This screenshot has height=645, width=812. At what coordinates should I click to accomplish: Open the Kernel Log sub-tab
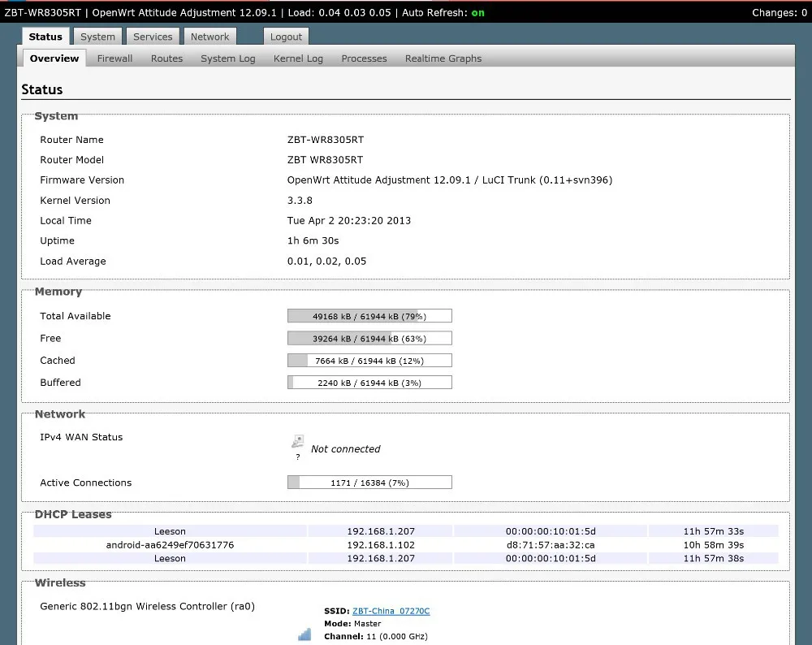[298, 58]
